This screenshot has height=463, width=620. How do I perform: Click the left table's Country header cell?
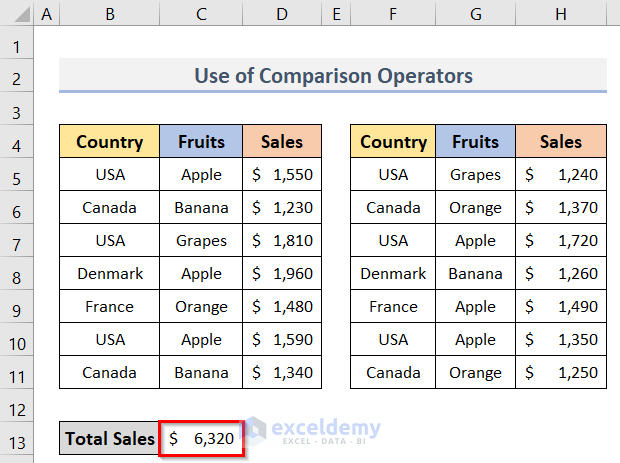109,142
